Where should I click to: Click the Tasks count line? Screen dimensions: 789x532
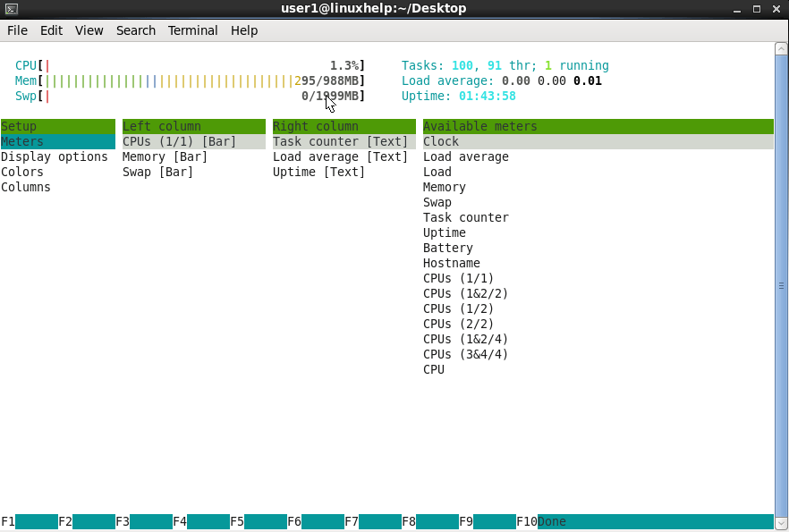505,66
